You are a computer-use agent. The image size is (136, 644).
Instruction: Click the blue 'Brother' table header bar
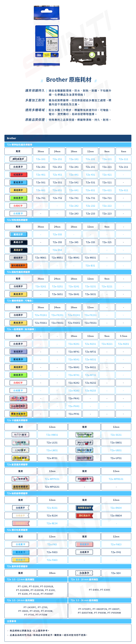(x=68, y=138)
